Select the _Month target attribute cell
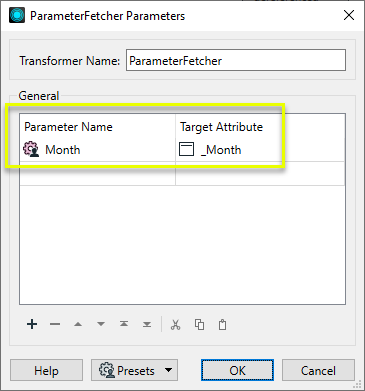The height and width of the screenshot is (391, 365). 260,150
